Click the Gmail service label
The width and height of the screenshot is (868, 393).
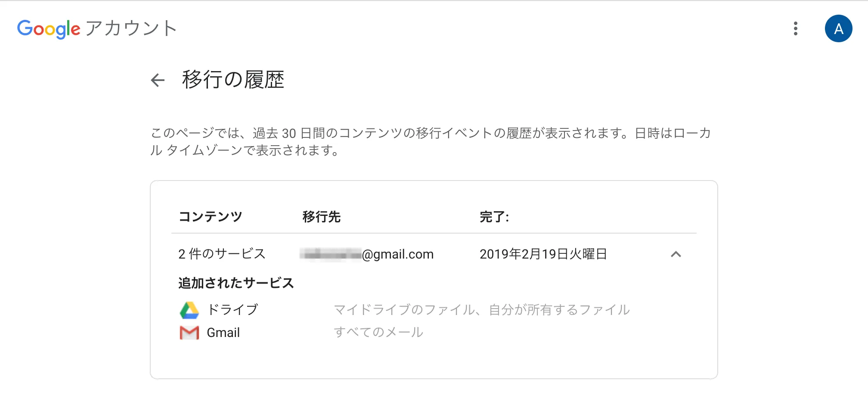coord(223,333)
